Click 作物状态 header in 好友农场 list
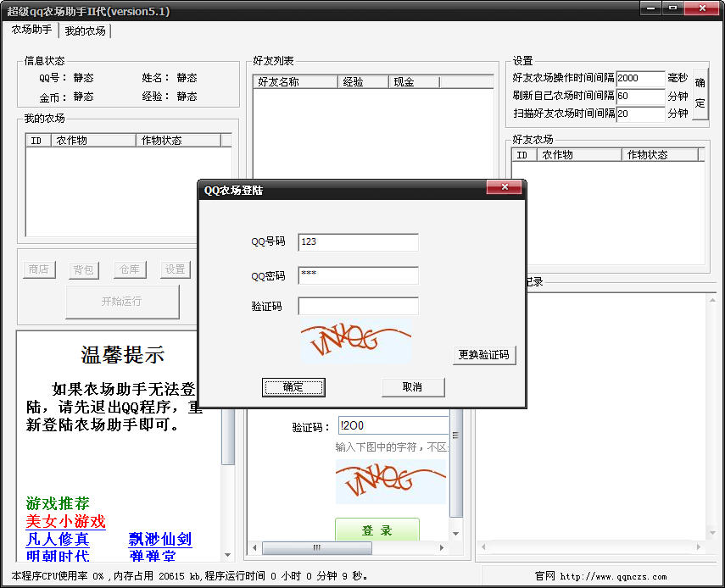The width and height of the screenshot is (725, 588). click(x=660, y=155)
